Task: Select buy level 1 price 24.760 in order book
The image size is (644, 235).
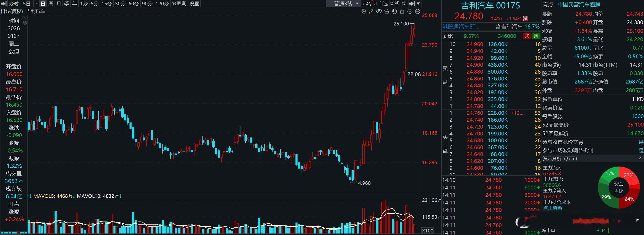Action: [x=475, y=113]
